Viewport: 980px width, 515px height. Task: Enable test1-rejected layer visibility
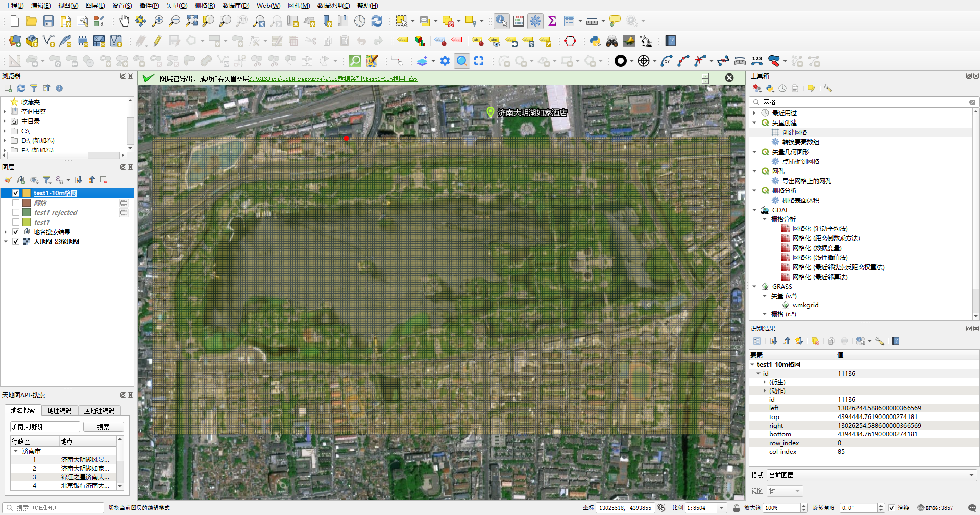tap(16, 212)
